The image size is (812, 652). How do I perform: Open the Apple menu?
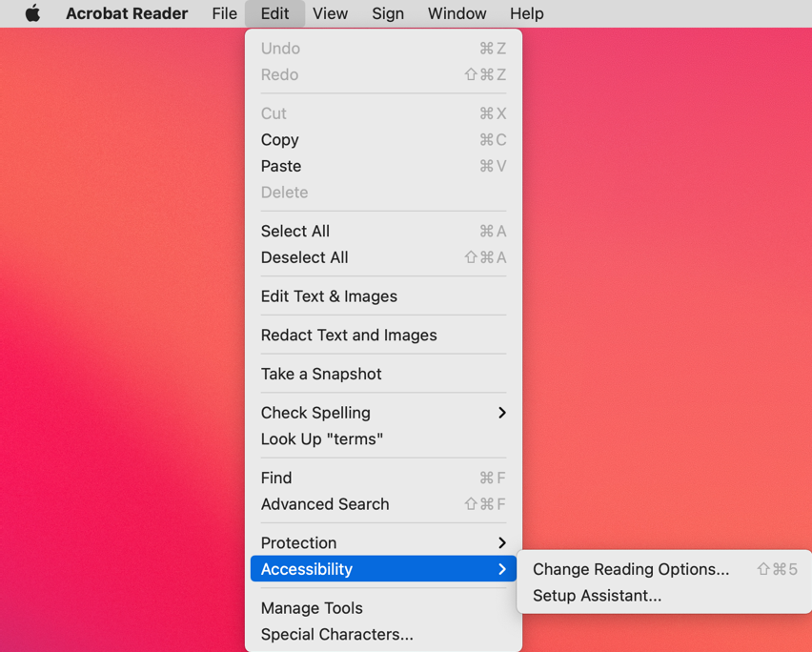pos(32,13)
